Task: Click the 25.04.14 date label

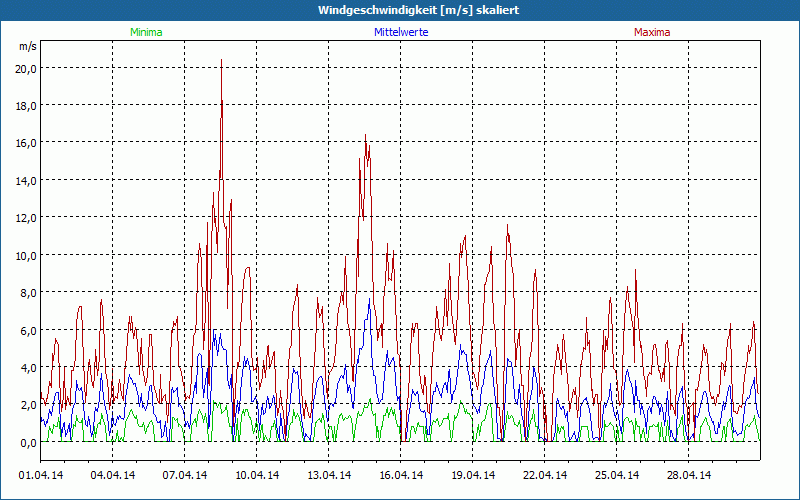Action: click(x=616, y=476)
